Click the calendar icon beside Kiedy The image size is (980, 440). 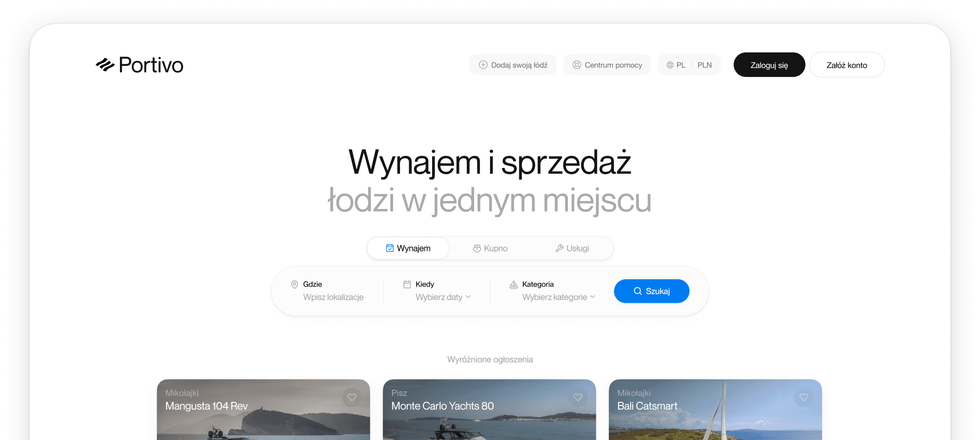(x=407, y=284)
